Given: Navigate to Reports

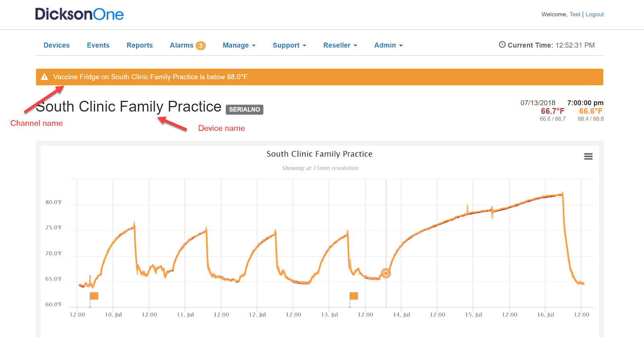Looking at the screenshot, I should (x=140, y=45).
